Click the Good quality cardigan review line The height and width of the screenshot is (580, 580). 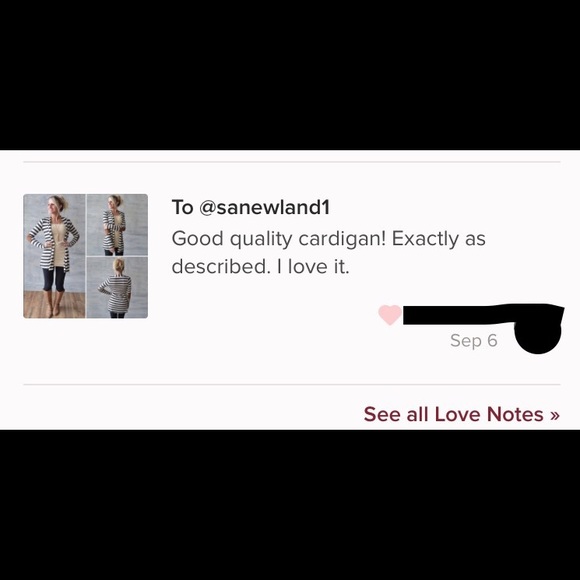(328, 239)
